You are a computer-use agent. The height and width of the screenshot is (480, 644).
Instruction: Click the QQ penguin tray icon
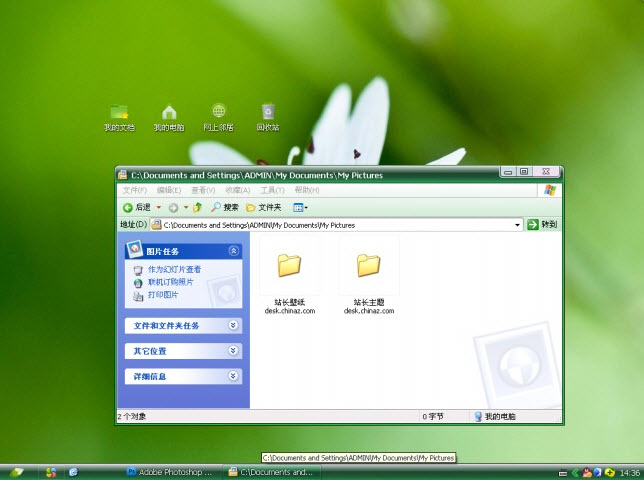pos(586,473)
